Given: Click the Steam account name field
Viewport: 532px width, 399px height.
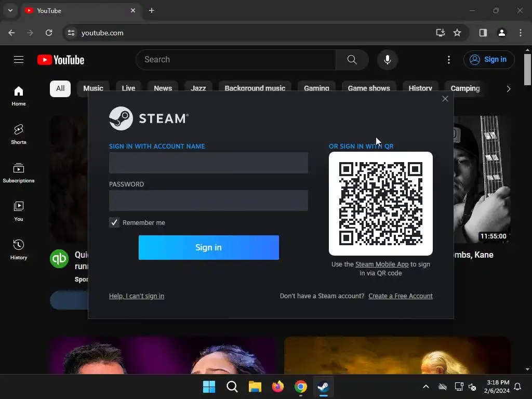Looking at the screenshot, I should (x=208, y=163).
